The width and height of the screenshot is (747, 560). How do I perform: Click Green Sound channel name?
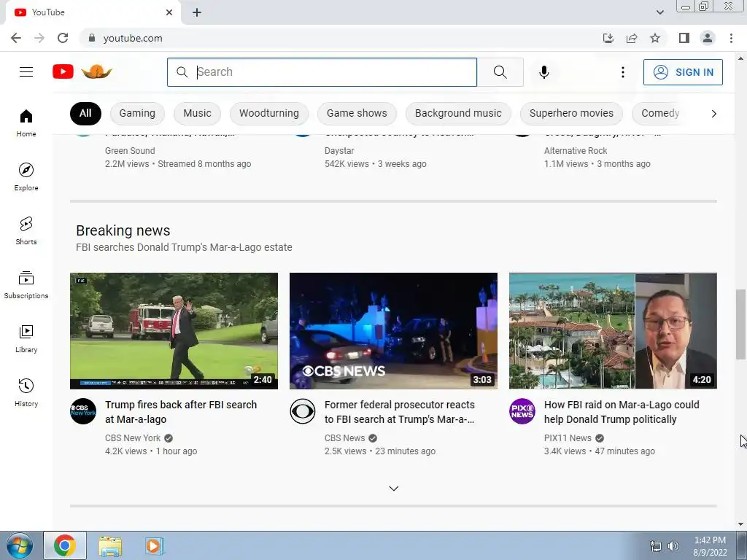[130, 151]
